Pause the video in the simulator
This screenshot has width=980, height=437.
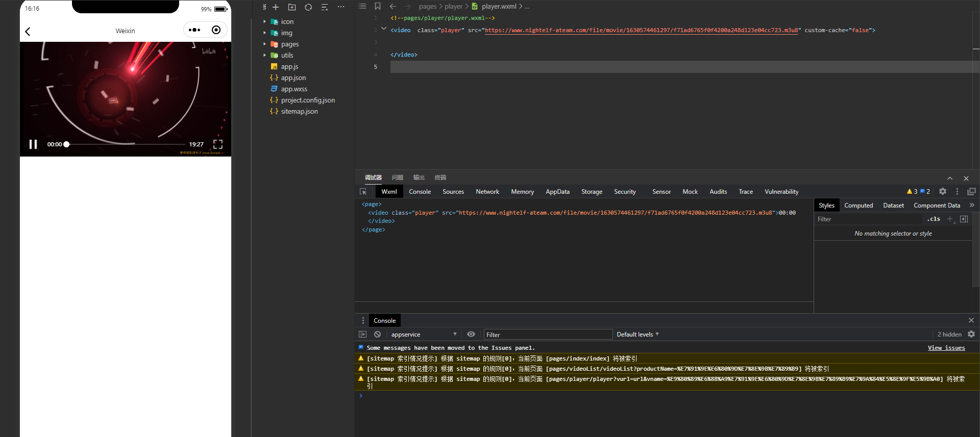pyautogui.click(x=33, y=144)
